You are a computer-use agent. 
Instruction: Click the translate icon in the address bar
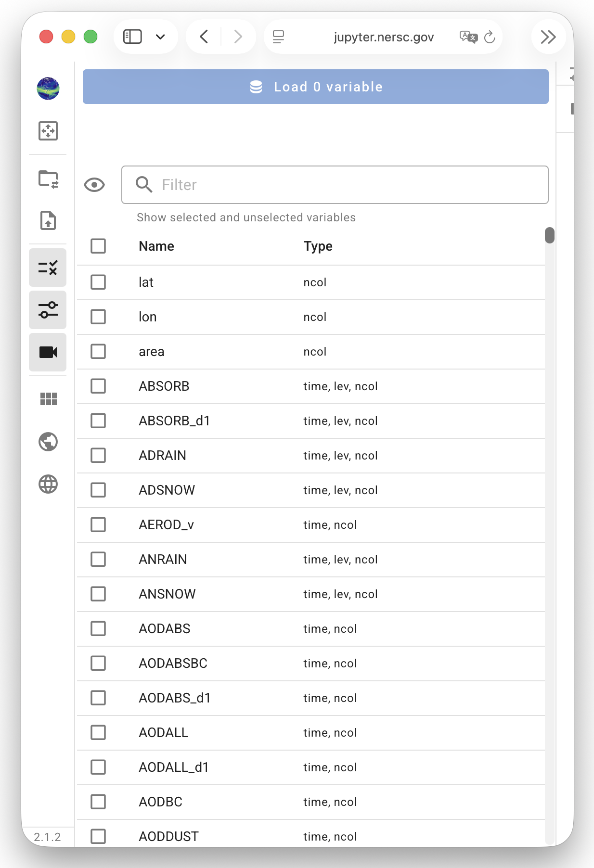pyautogui.click(x=468, y=37)
